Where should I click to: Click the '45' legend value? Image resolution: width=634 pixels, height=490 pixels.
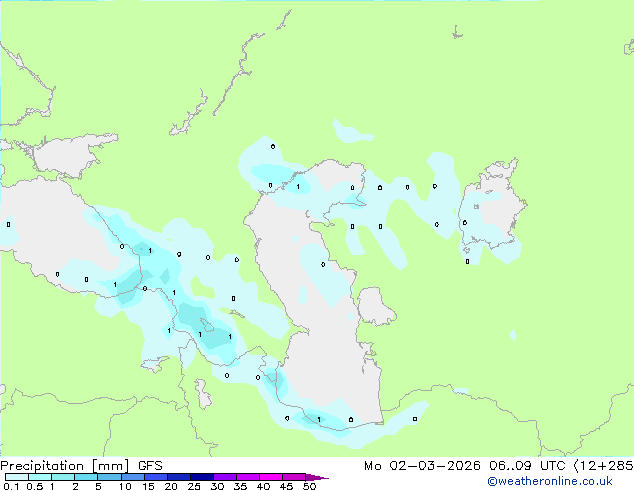pos(286,486)
